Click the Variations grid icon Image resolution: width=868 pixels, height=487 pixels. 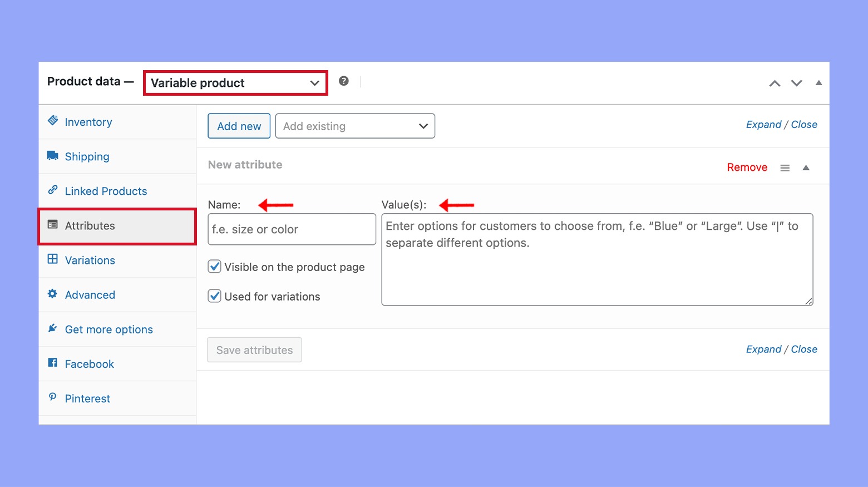53,259
